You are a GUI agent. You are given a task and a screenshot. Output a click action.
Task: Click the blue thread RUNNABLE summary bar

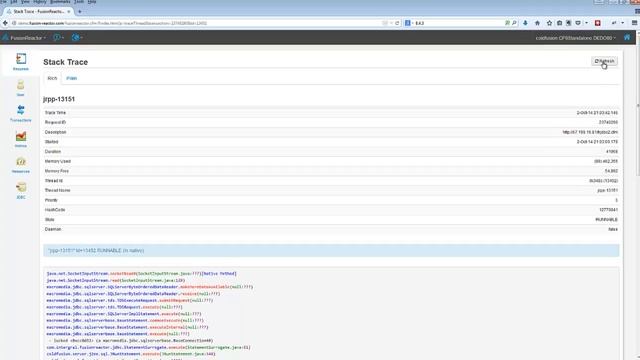(x=331, y=251)
